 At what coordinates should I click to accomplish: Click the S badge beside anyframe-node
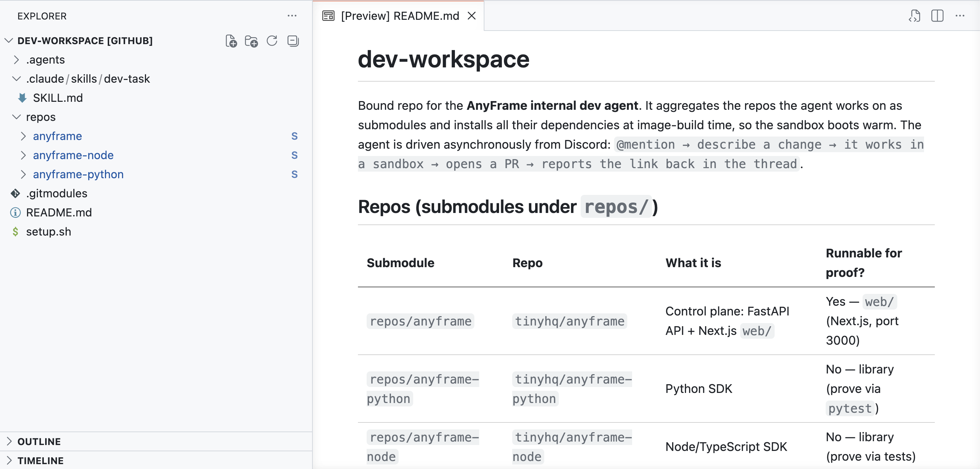pyautogui.click(x=294, y=155)
